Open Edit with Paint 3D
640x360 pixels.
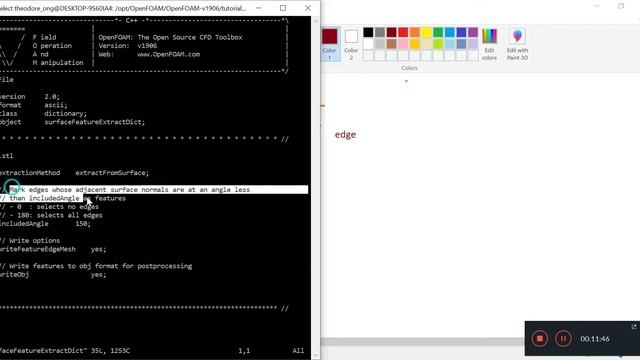point(517,44)
